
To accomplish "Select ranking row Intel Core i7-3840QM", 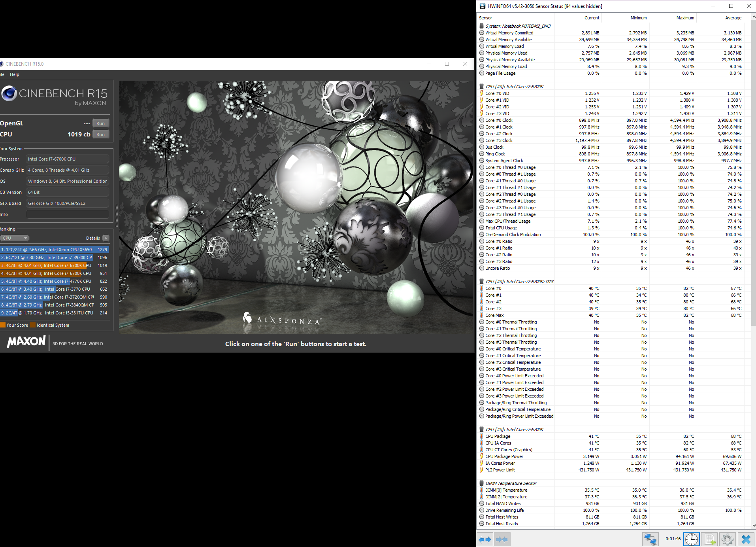I will coord(55,305).
